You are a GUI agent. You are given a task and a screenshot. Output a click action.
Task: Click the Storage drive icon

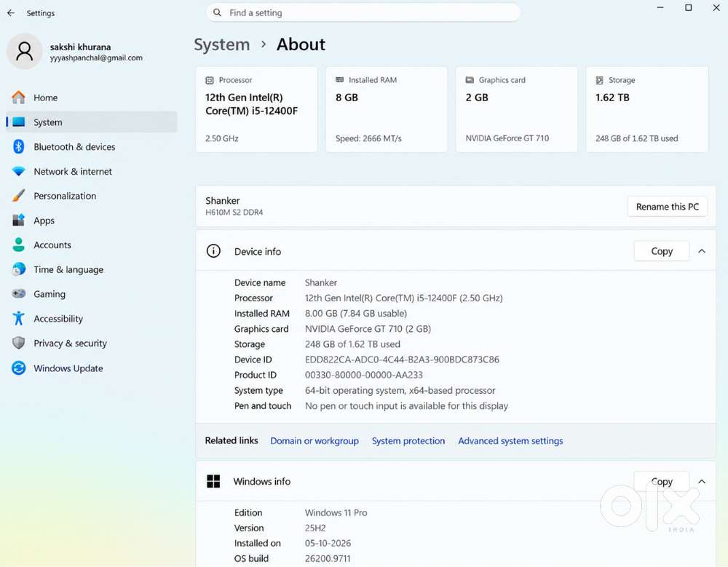(x=599, y=80)
